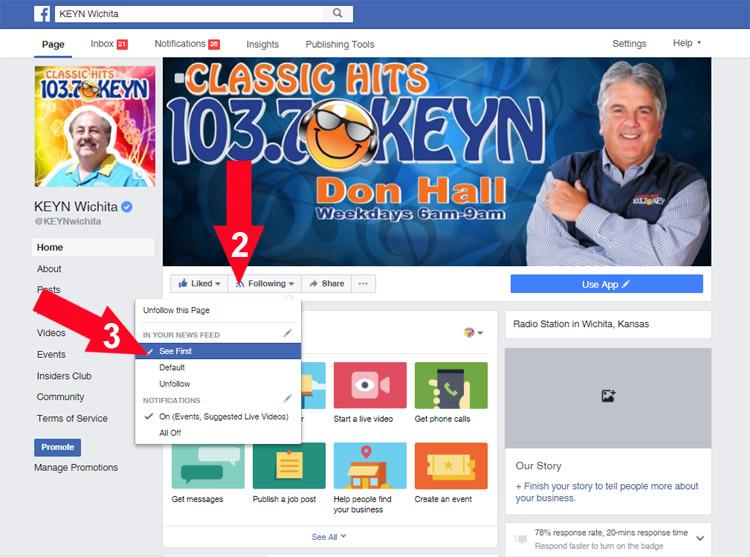
Task: Open page Settings
Action: pos(629,44)
